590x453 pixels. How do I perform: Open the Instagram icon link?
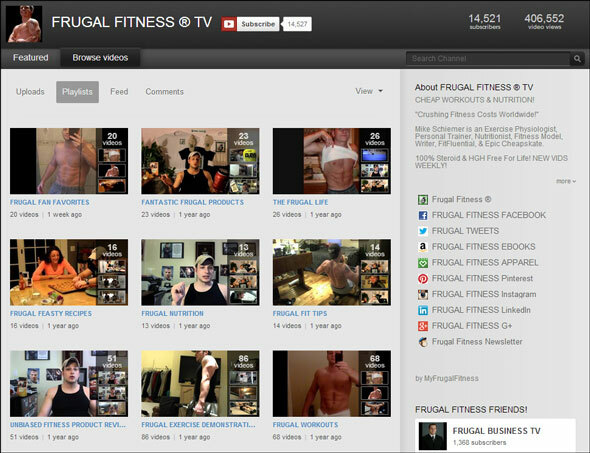423,294
